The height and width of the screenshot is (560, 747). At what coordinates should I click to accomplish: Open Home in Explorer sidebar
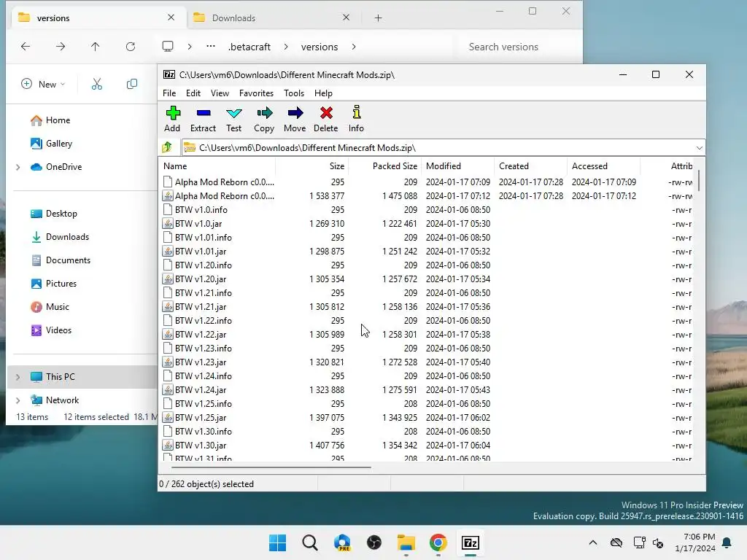50,120
